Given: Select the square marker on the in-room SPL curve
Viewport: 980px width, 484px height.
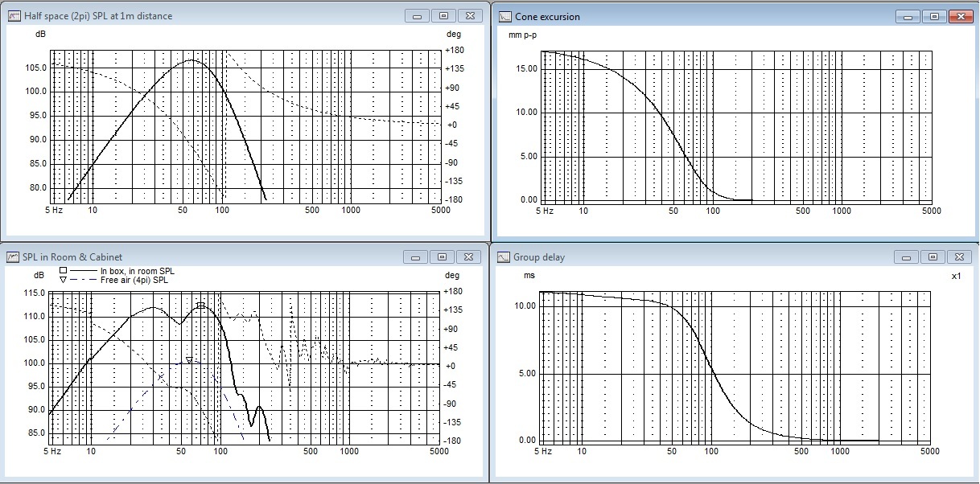Looking at the screenshot, I should pyautogui.click(x=200, y=305).
